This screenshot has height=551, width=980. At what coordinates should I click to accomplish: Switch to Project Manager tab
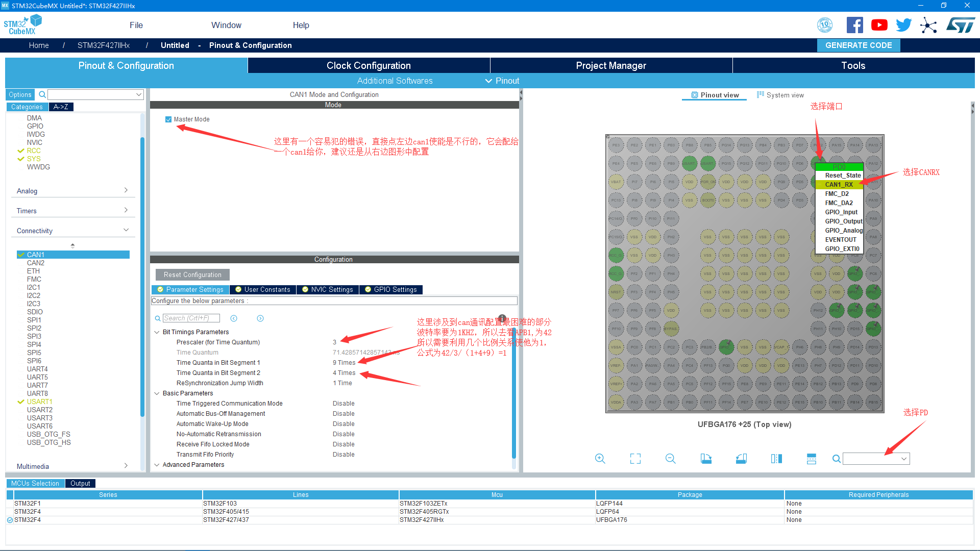click(x=611, y=65)
